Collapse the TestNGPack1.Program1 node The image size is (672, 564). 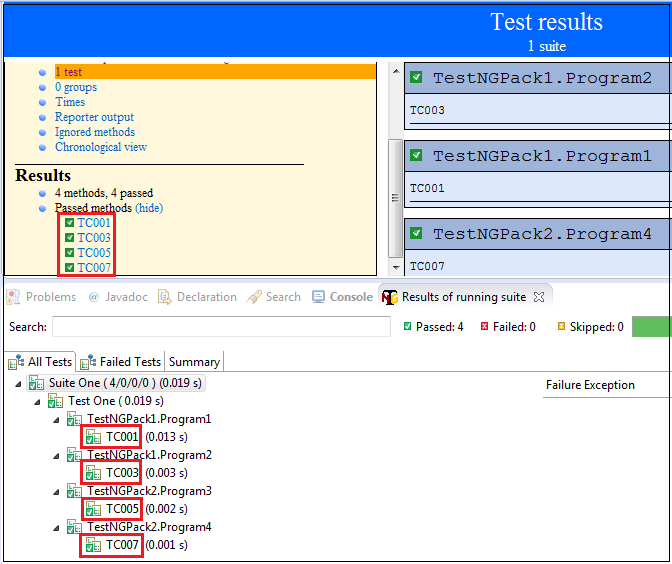pos(56,420)
